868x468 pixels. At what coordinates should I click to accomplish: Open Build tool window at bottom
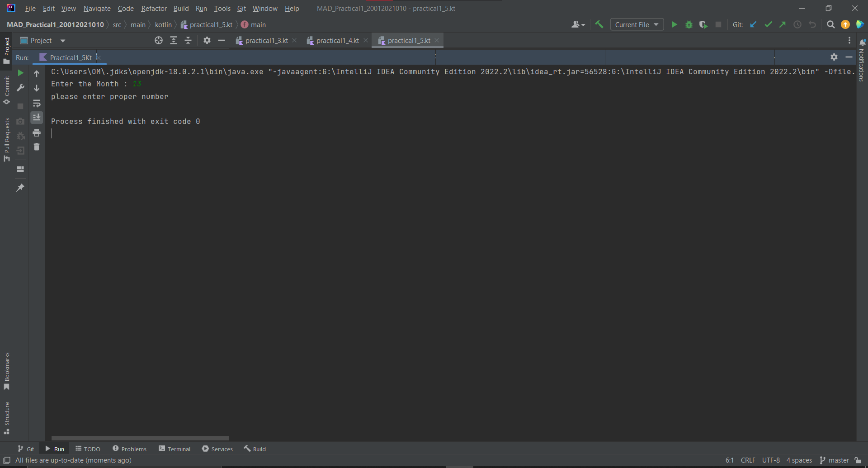point(255,449)
